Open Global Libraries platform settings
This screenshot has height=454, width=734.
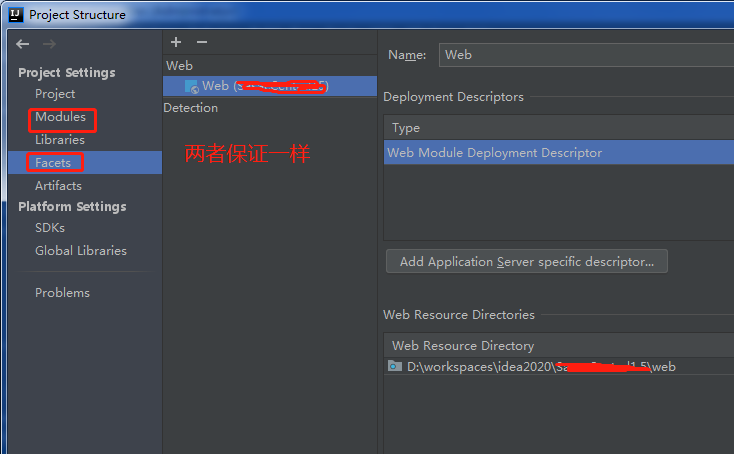click(x=81, y=250)
